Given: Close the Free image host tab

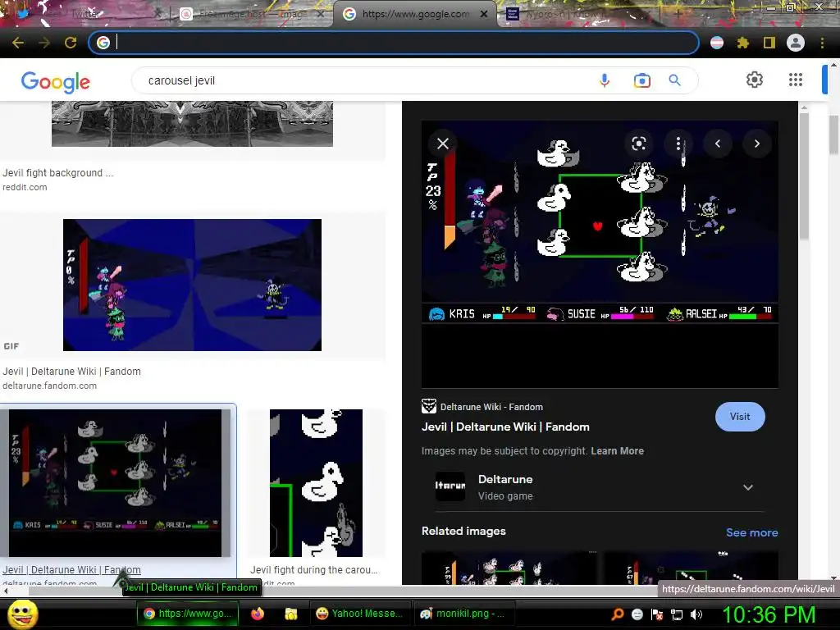Looking at the screenshot, I should 321,14.
